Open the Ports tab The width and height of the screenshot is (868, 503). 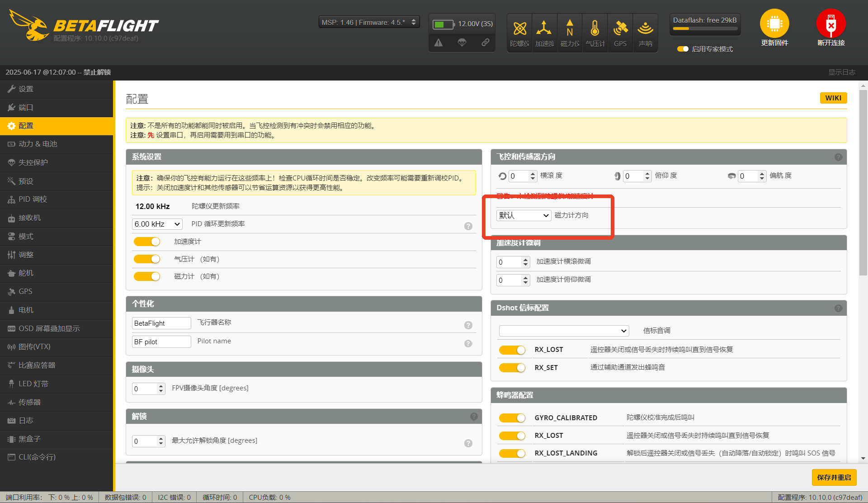click(57, 108)
